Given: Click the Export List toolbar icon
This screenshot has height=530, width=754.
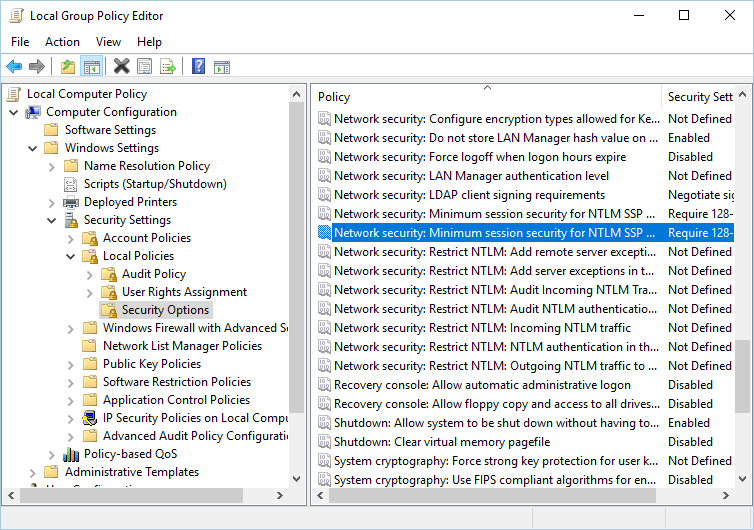Looking at the screenshot, I should click(168, 66).
